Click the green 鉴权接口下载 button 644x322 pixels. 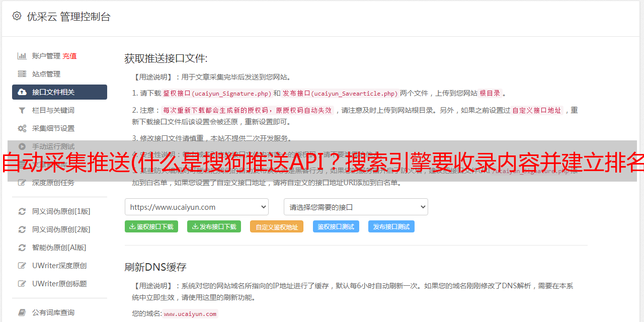[151, 226]
